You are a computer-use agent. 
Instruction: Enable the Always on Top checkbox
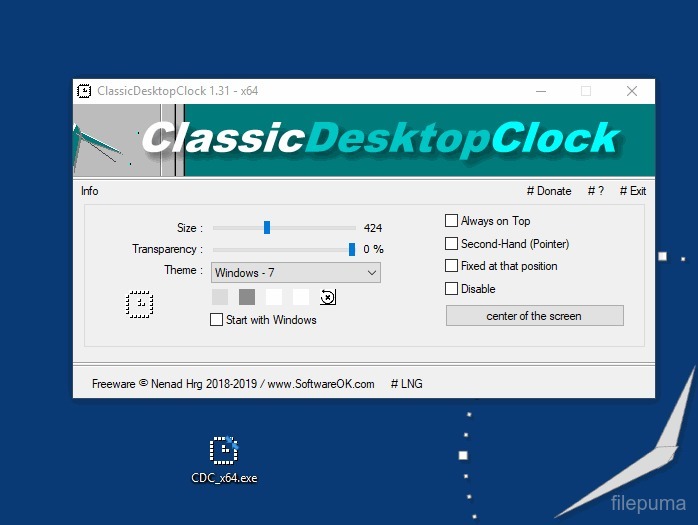(x=452, y=221)
